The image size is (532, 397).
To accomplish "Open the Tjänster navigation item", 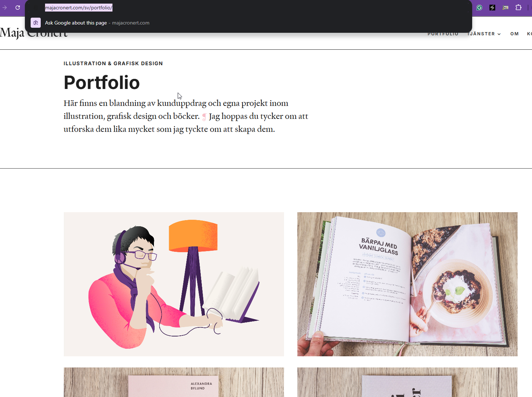I will pos(481,34).
